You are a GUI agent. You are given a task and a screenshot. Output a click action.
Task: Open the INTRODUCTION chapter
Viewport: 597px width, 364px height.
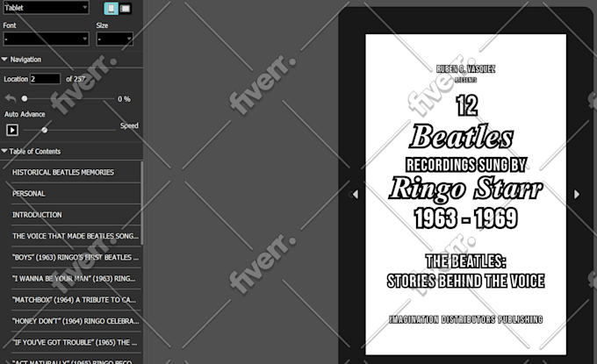(37, 215)
